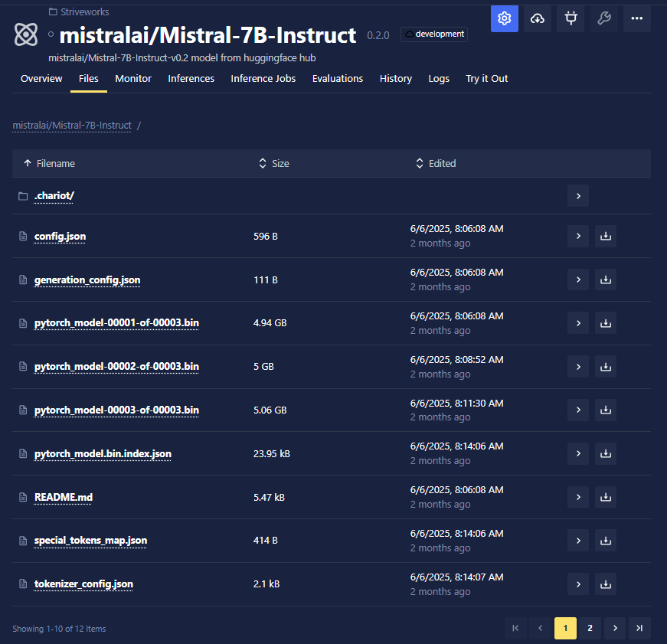
Task: Jump to last page of files
Action: coord(639,628)
